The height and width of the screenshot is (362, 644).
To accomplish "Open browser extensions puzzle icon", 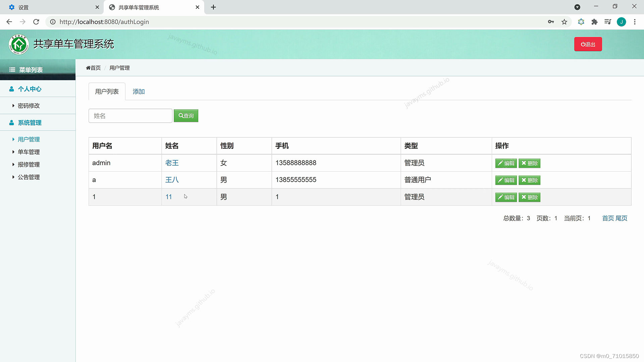I will 594,22.
